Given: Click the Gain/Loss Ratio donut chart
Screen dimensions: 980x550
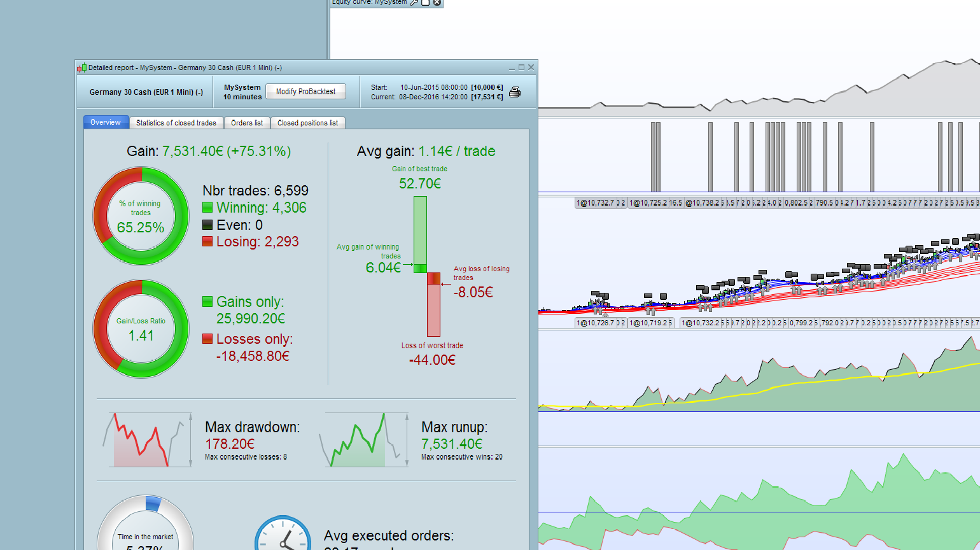Looking at the screenshot, I should point(141,328).
